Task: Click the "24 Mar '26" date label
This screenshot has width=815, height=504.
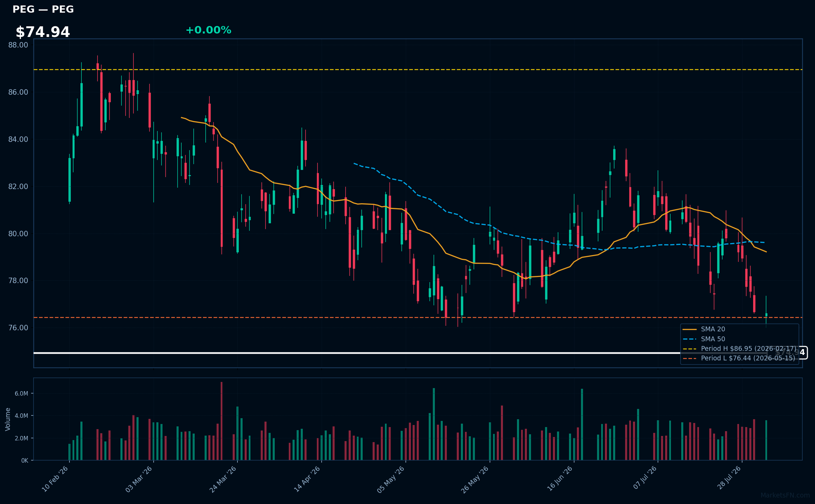Action: tap(223, 479)
